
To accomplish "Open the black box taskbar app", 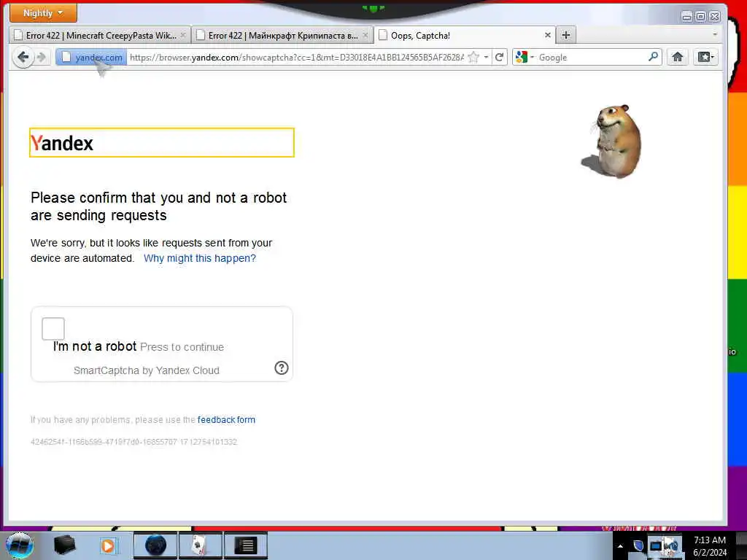I will (x=64, y=545).
